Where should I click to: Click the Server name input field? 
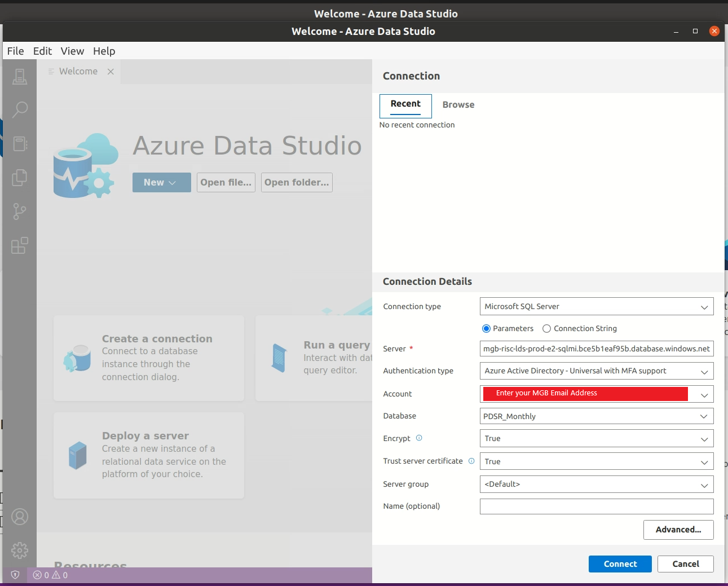coord(597,349)
